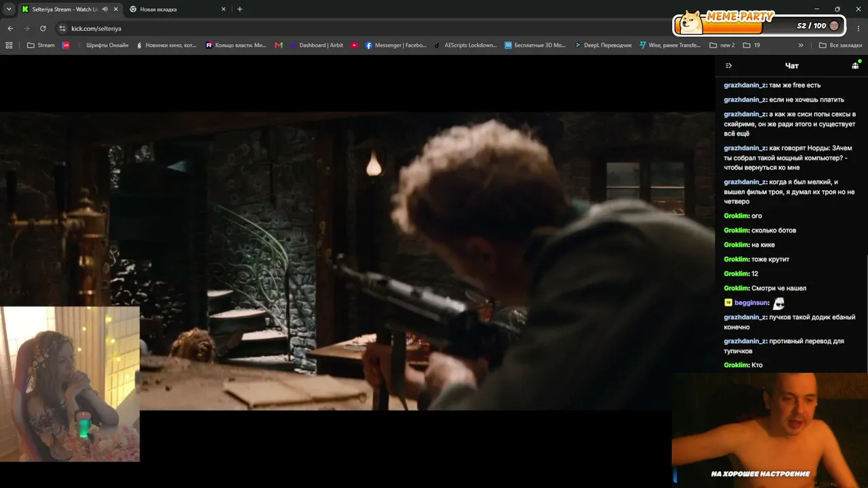This screenshot has width=868, height=488.
Task: Click the '52 / 100' Meme Party counter
Action: [812, 26]
